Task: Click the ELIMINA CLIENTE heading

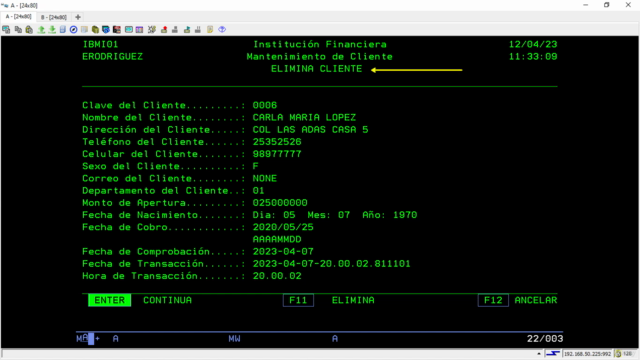Action: pyautogui.click(x=316, y=69)
